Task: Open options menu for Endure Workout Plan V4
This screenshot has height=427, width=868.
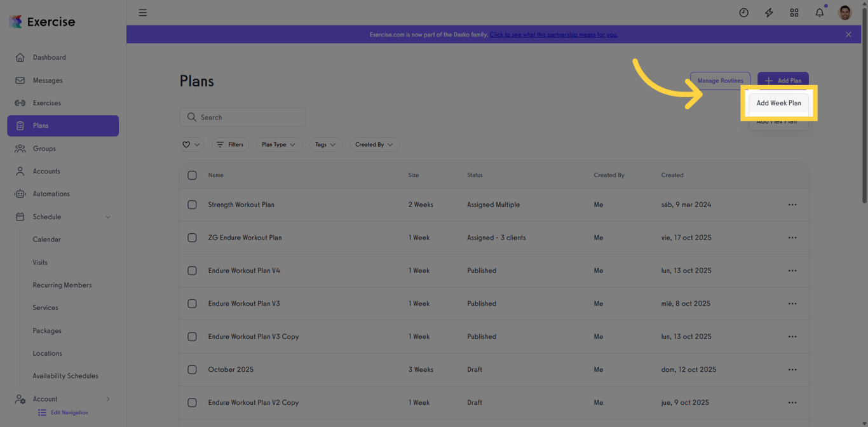Action: (792, 271)
